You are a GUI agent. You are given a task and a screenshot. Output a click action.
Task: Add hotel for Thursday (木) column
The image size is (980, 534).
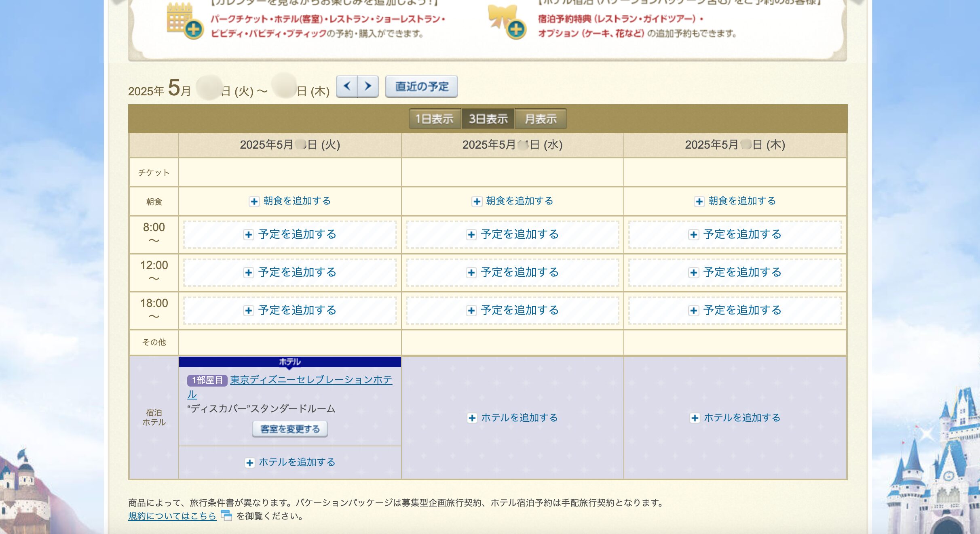tap(735, 418)
